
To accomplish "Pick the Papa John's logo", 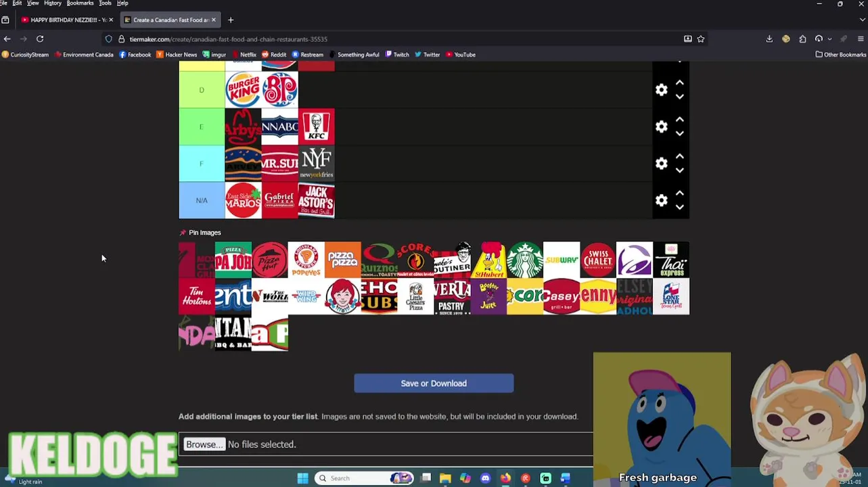I will click(x=233, y=260).
